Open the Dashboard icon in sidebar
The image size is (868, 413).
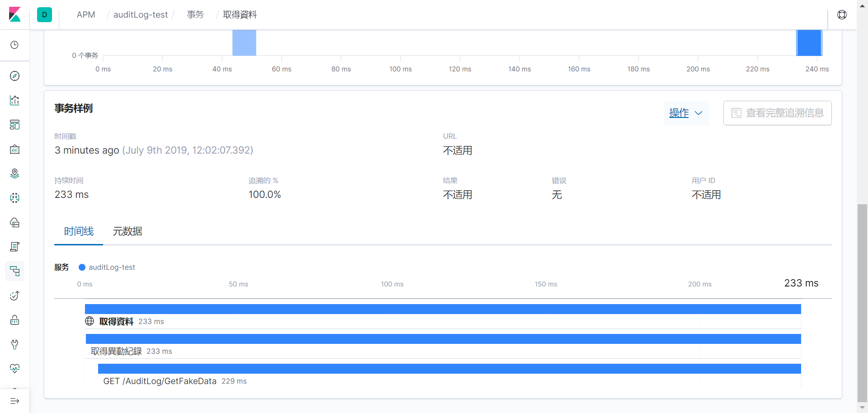14,125
